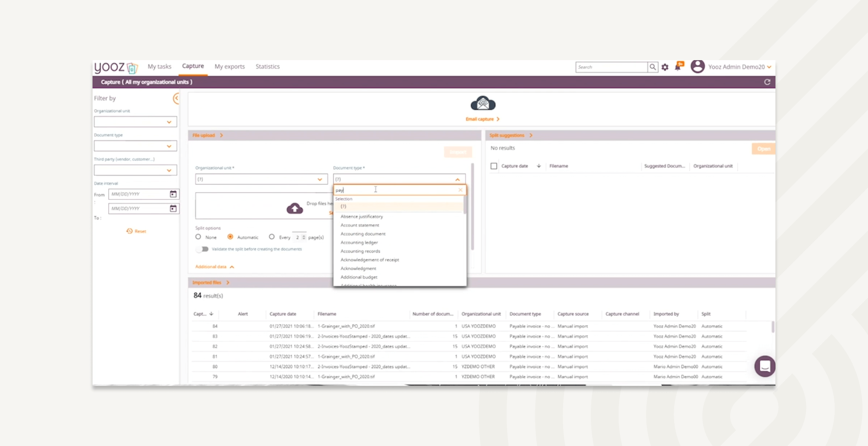
Task: Click the dropdown list scrollbar
Action: (465, 205)
